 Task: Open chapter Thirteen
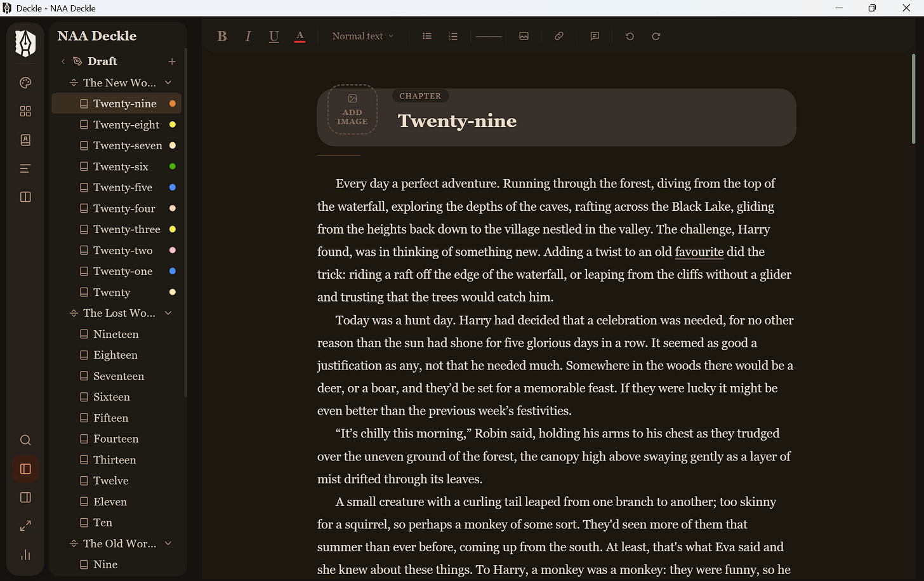point(117,460)
